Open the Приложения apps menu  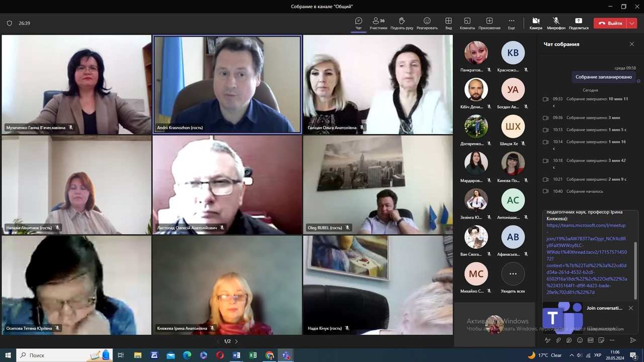[490, 23]
